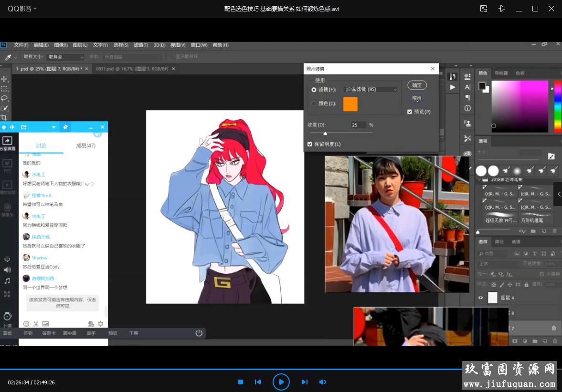Click the hue spectrum strip in color panel
Image resolution: width=562 pixels, height=392 pixels.
coord(558,106)
